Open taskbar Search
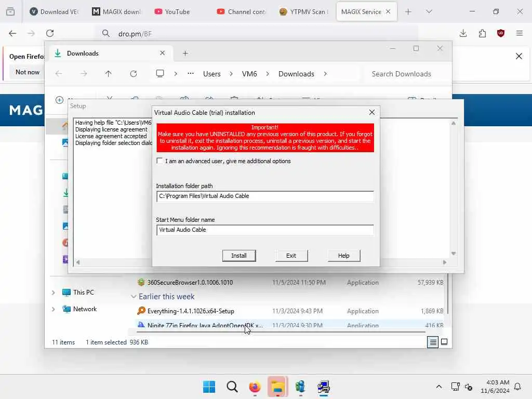The width and height of the screenshot is (532, 399). coord(232,387)
